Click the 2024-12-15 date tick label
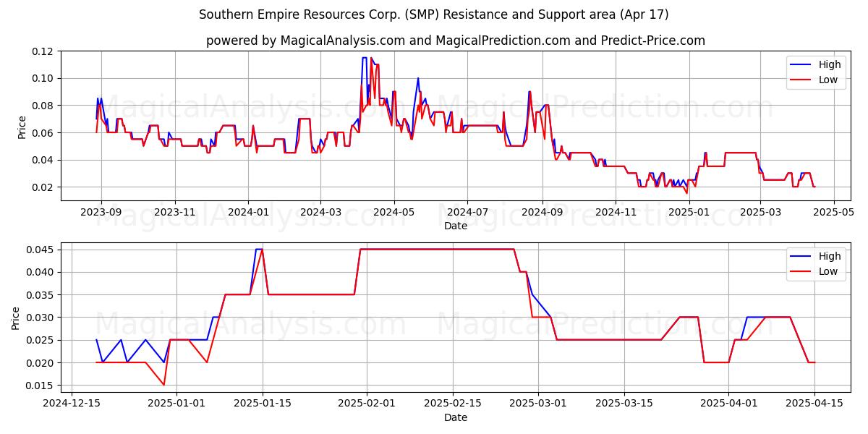Viewport: 868px width, 434px height. 72,404
